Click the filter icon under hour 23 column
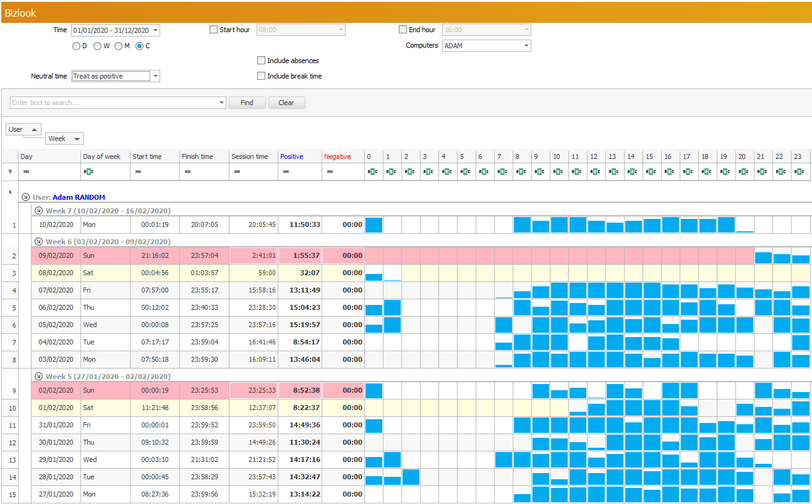The height and width of the screenshot is (504, 812). click(799, 172)
